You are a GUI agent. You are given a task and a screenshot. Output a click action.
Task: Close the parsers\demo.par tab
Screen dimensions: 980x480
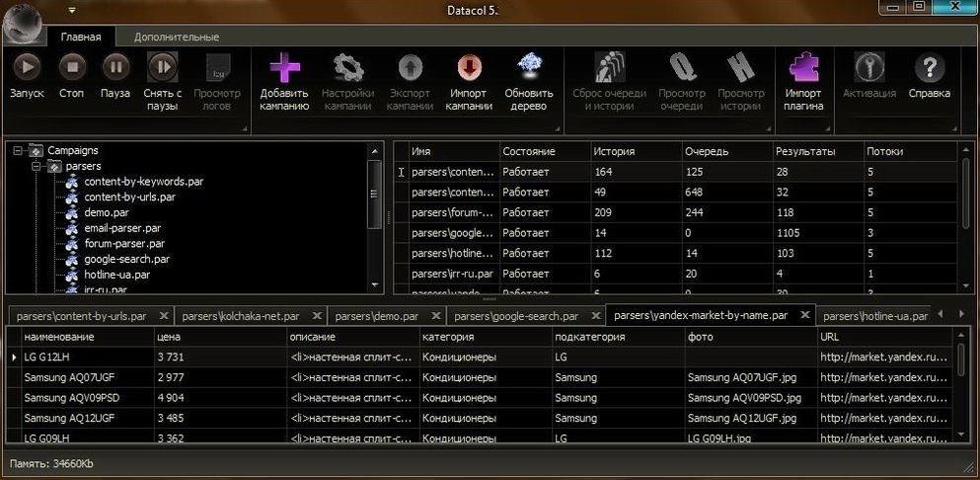click(x=433, y=316)
